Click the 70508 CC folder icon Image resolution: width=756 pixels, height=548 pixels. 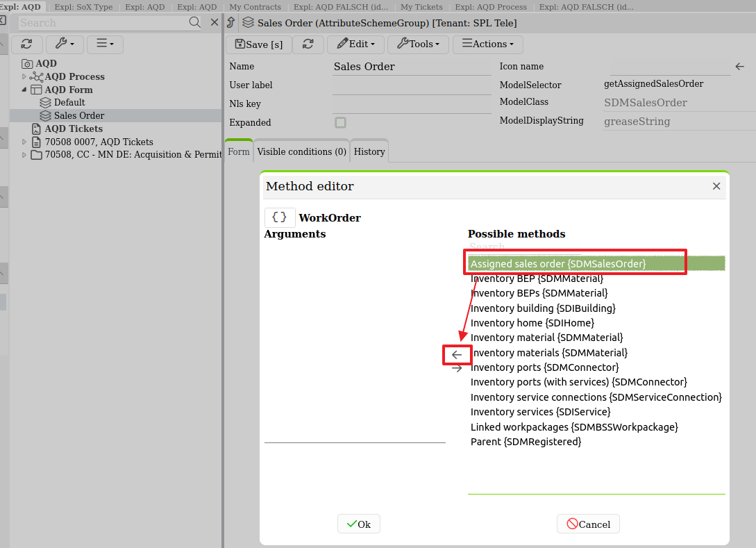(x=36, y=155)
